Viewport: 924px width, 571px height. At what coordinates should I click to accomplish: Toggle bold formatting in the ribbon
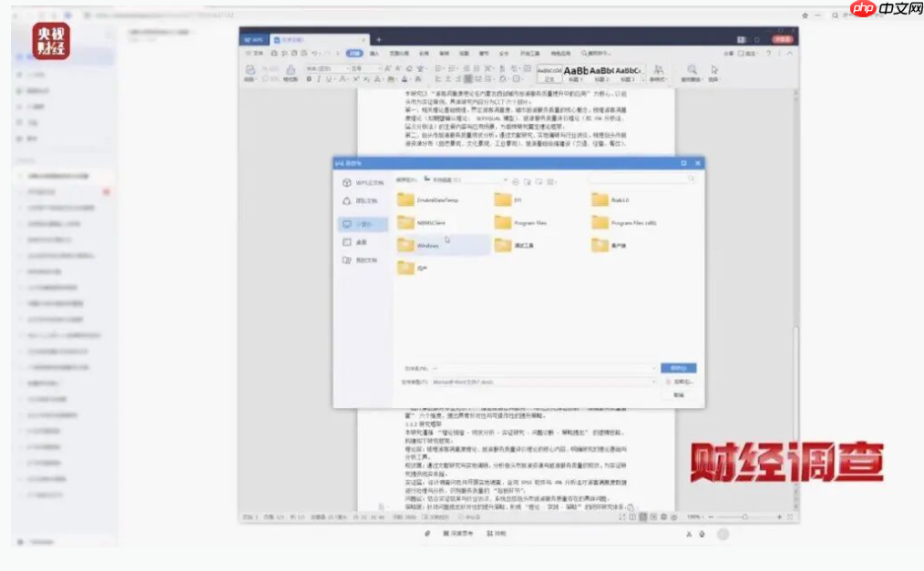pos(308,78)
